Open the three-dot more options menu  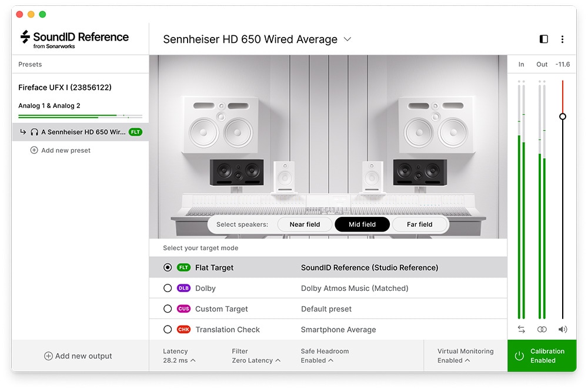click(562, 39)
